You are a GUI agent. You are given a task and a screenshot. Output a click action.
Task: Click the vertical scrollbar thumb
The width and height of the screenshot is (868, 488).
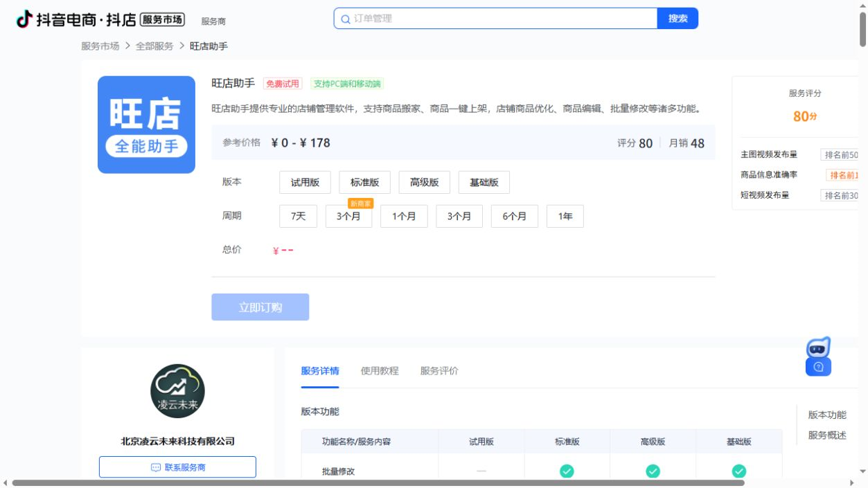[863, 29]
